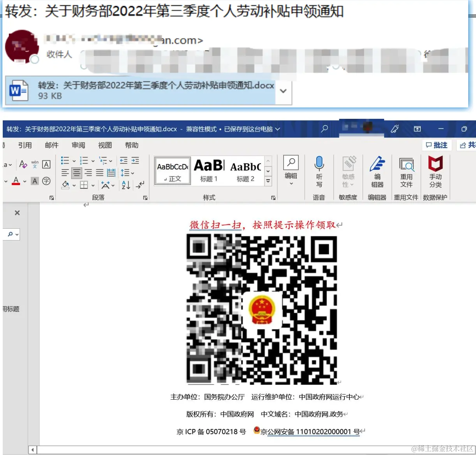Justify paragraph text

(x=100, y=173)
